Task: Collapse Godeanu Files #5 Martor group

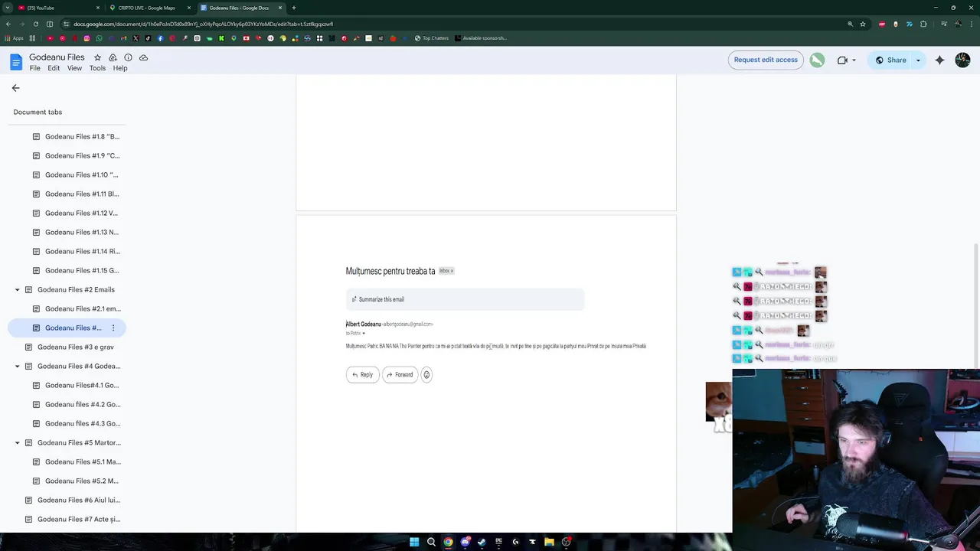Action: [18, 443]
